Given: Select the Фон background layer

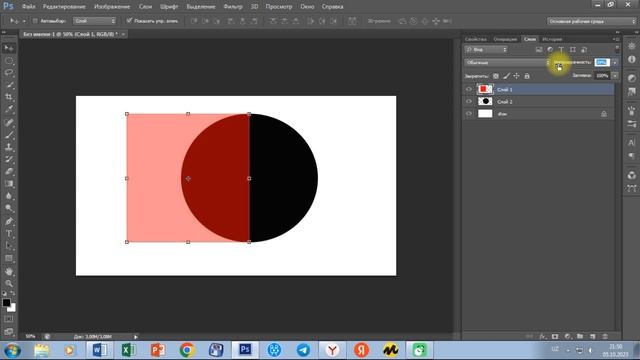Looking at the screenshot, I should pos(538,114).
